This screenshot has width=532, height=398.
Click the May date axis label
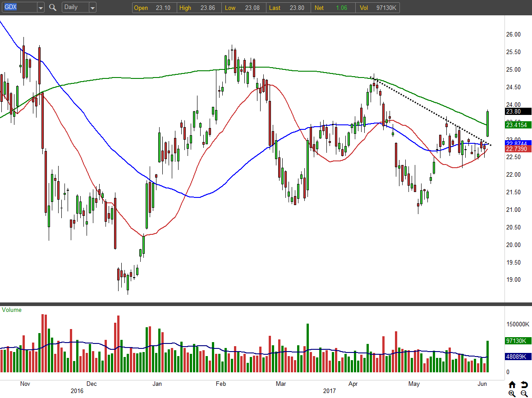[x=414, y=384]
